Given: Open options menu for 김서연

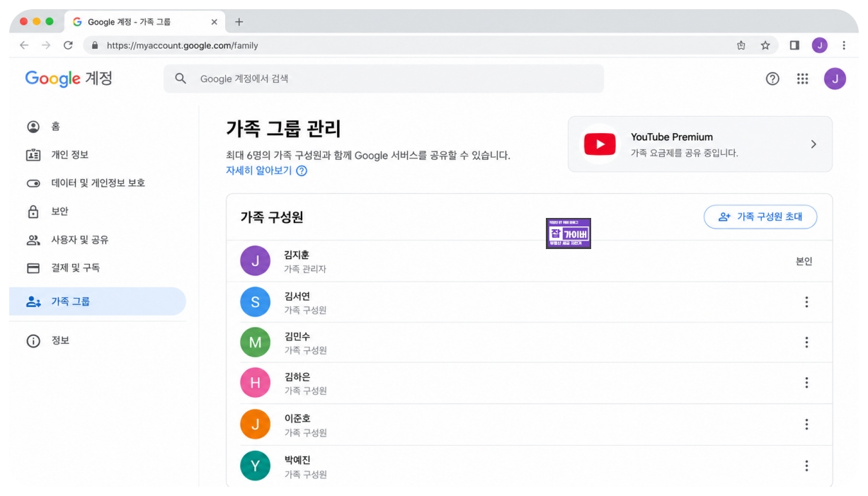Looking at the screenshot, I should point(806,302).
